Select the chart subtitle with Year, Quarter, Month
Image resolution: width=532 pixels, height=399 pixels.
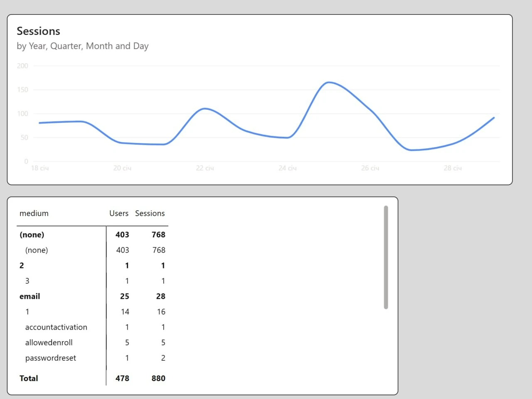[x=82, y=46]
